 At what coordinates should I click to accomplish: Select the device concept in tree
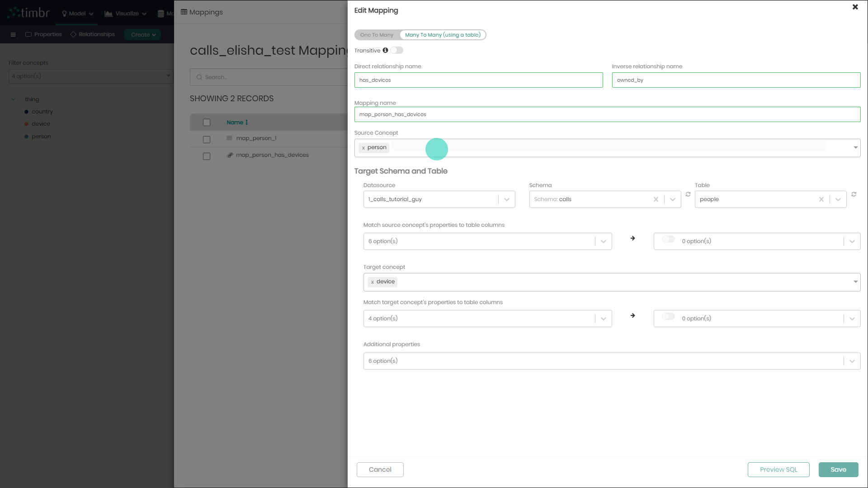41,124
